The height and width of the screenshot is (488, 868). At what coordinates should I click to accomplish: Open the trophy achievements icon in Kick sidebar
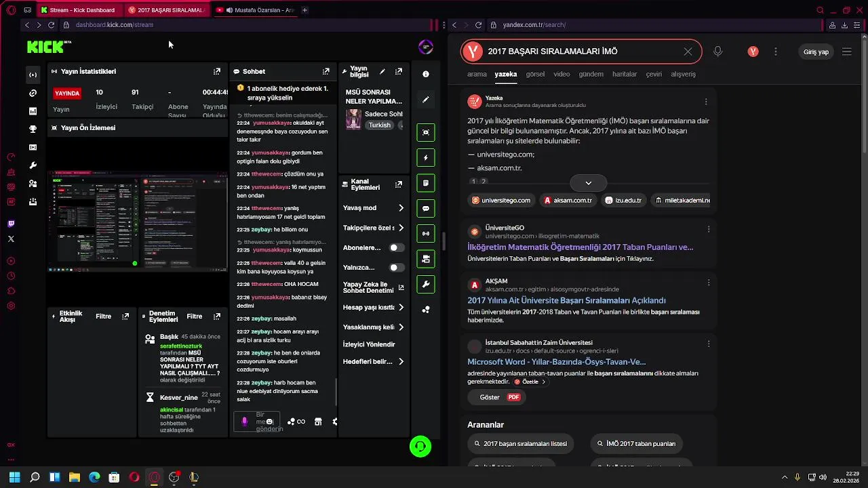32,129
